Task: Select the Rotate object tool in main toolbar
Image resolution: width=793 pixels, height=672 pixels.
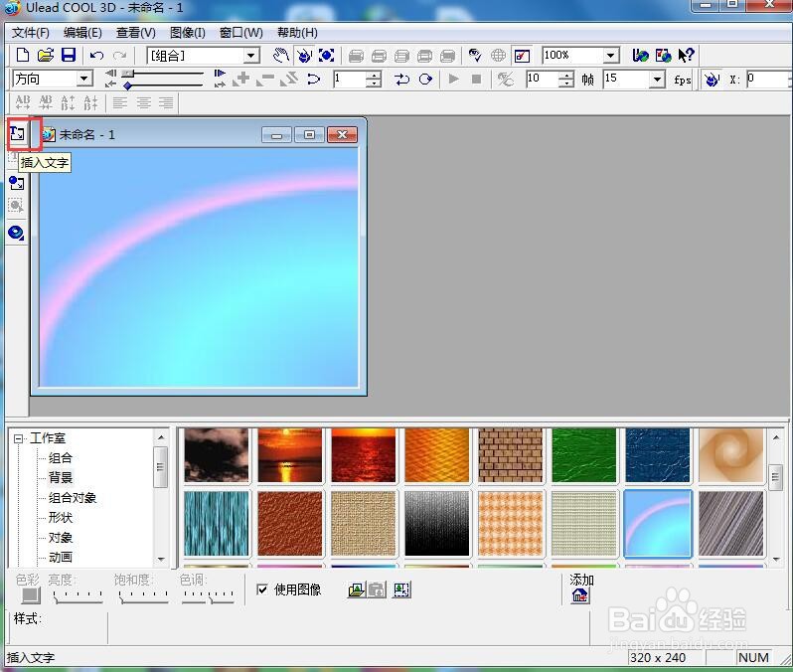Action: [x=304, y=55]
